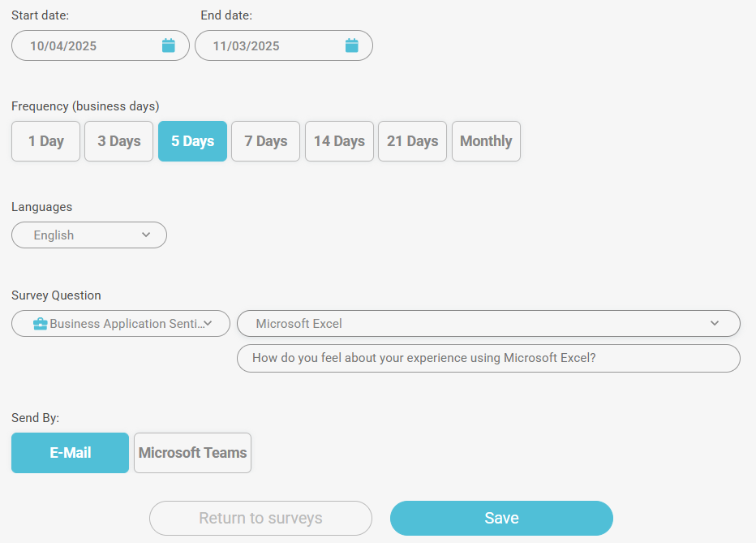The image size is (756, 543).
Task: Click the survey question text field
Action: click(x=488, y=358)
